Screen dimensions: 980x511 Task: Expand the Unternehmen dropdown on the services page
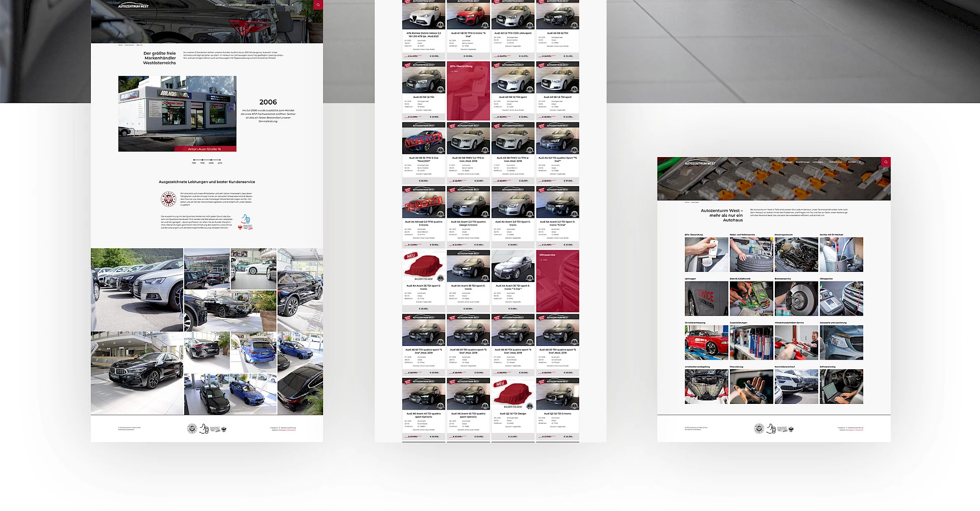point(836,162)
